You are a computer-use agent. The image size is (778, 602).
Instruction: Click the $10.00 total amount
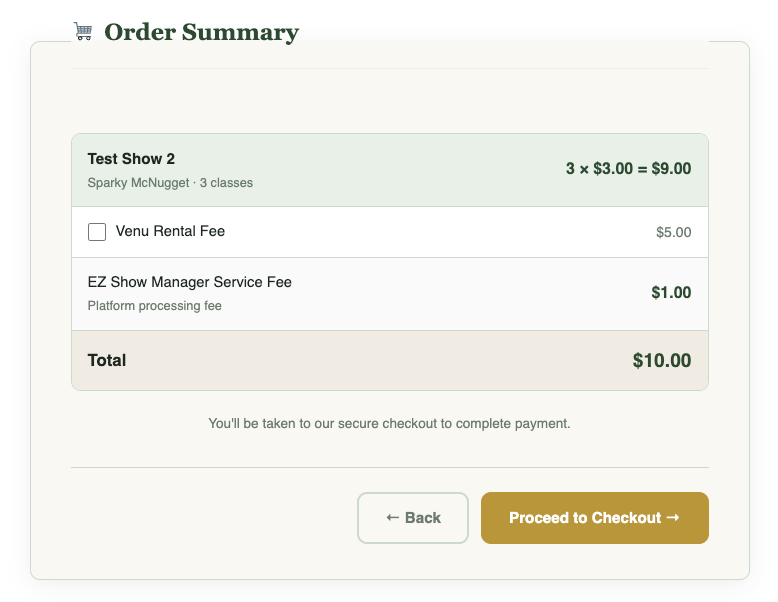click(x=661, y=361)
